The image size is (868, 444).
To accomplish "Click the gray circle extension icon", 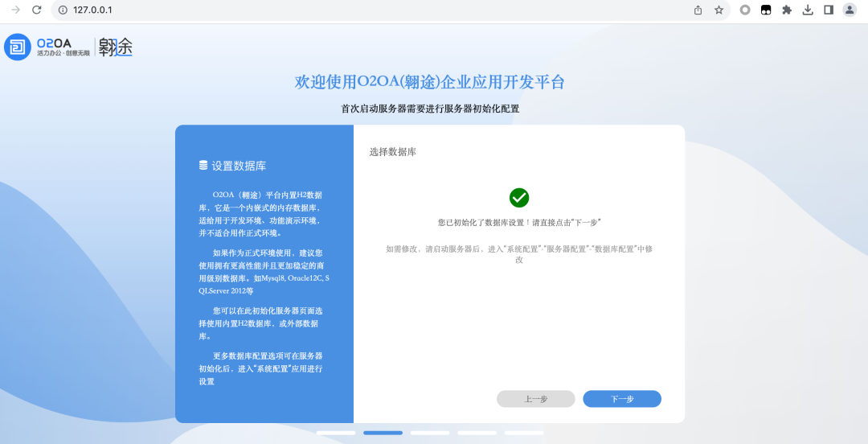I will tap(745, 10).
